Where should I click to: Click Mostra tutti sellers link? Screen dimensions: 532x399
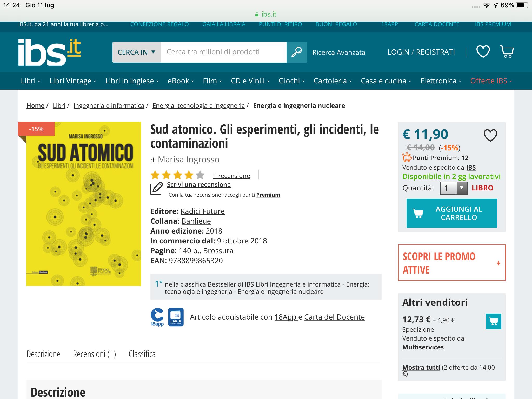pyautogui.click(x=421, y=367)
